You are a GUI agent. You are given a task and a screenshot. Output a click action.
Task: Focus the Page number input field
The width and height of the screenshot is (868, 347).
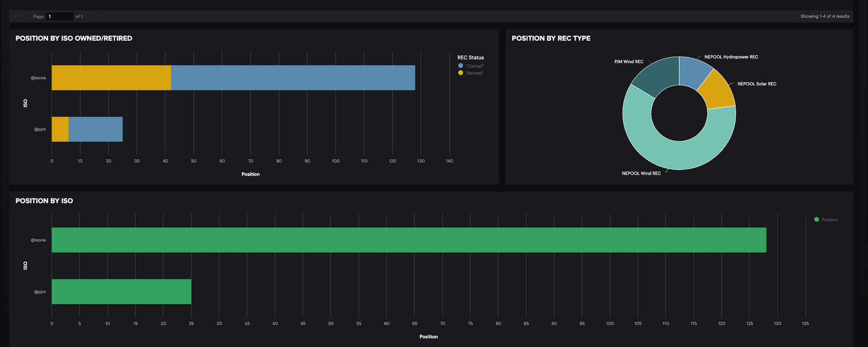pyautogui.click(x=60, y=16)
